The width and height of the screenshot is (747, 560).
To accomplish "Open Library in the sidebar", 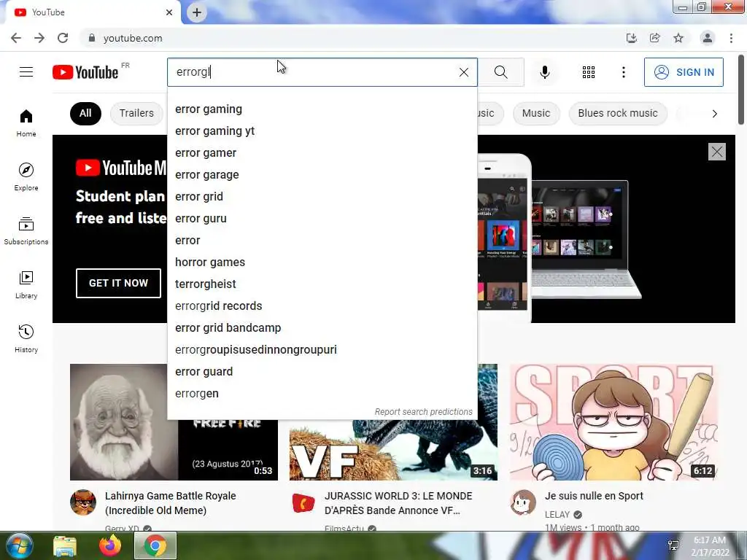I will pyautogui.click(x=26, y=285).
